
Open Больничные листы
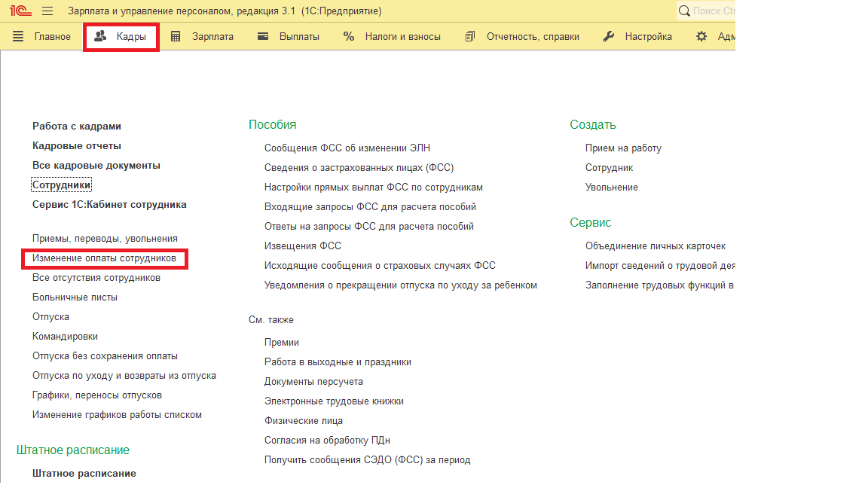tap(75, 297)
